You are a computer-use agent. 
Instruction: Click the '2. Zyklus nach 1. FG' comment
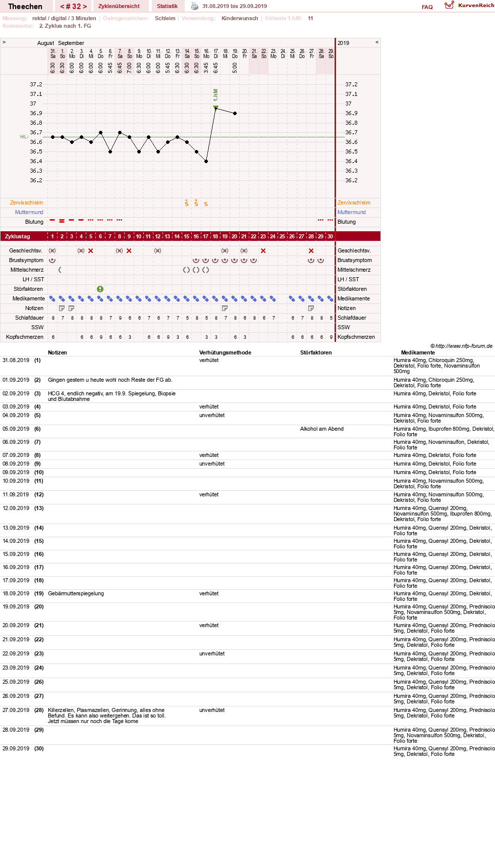65,26
